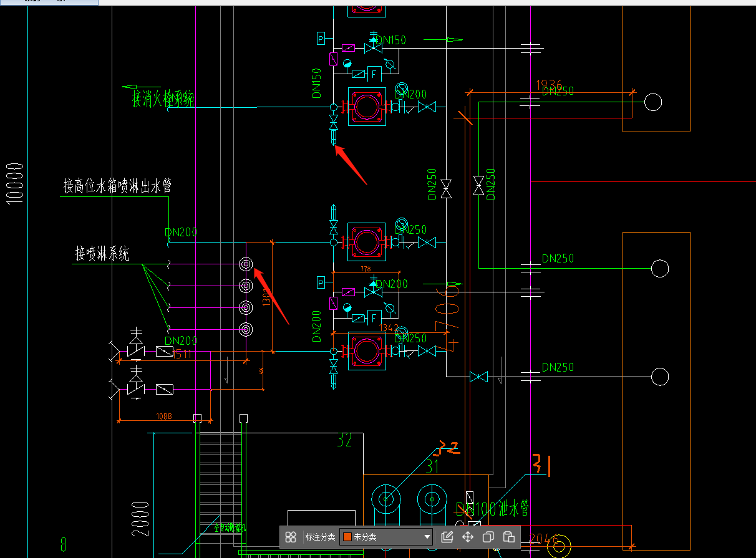Screen dimensions: 756x558
Task: Open the four-shapes classification menu icon
Action: [291, 537]
